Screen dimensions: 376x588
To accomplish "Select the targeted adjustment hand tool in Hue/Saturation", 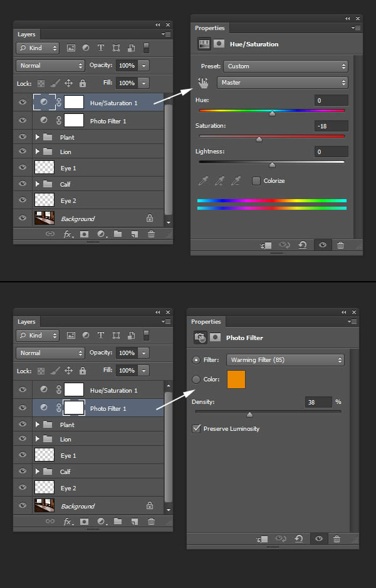I will pos(203,83).
